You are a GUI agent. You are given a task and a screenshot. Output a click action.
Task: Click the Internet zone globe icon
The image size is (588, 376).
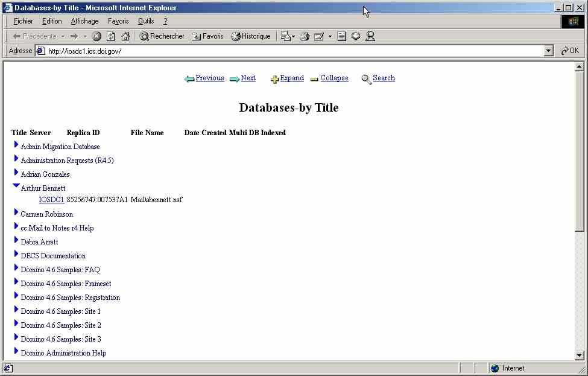[495, 368]
